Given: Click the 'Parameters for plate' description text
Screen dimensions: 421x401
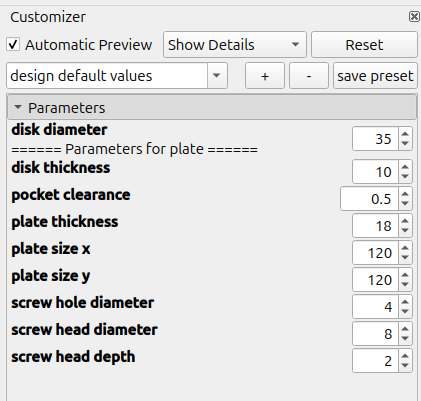Looking at the screenshot, I should tap(134, 149).
